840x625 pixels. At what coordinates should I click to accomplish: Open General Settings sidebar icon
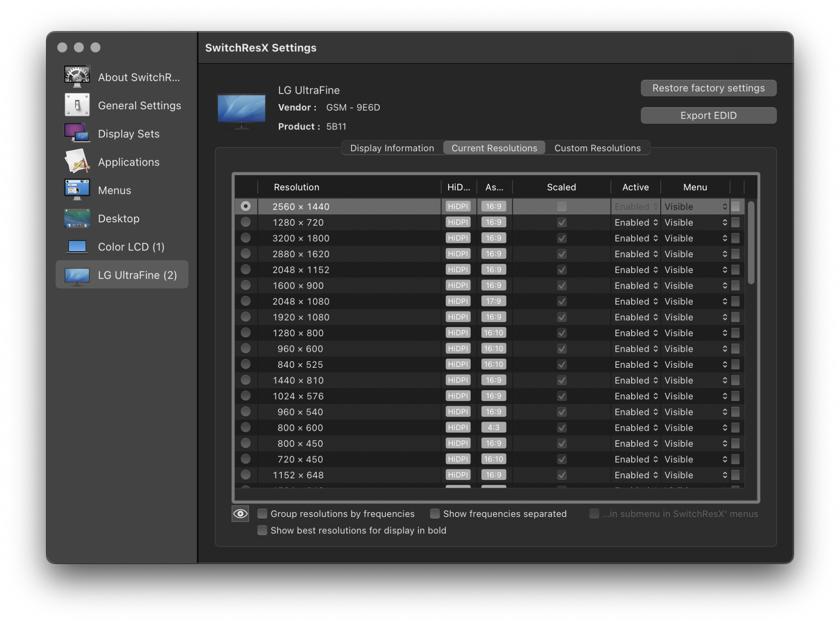[77, 105]
